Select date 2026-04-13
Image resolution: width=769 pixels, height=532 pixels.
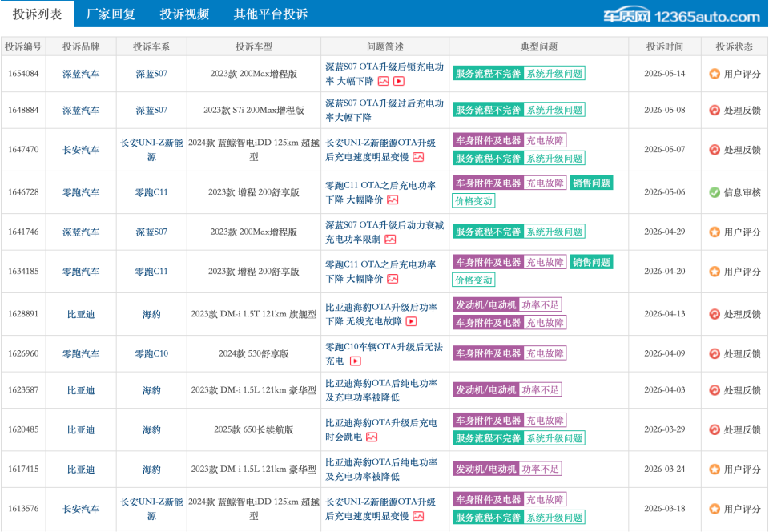[665, 314]
